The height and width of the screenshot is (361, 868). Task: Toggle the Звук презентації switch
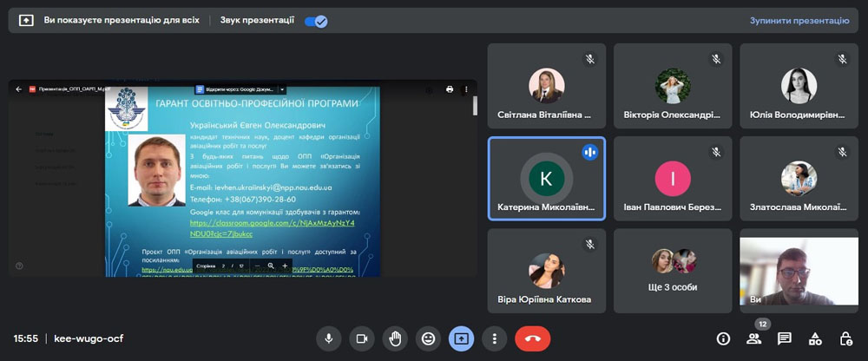pos(315,21)
